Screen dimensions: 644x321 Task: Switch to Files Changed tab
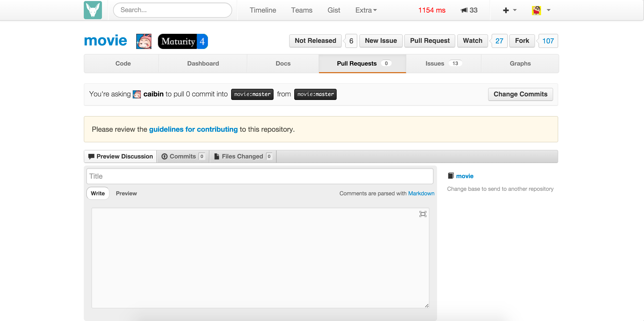coord(243,156)
